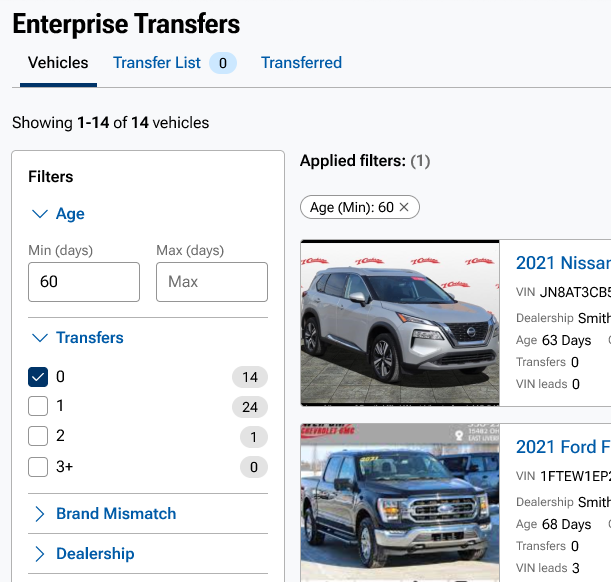This screenshot has width=611, height=582.
Task: Click the Transfer List 0 count badge
Action: click(223, 63)
